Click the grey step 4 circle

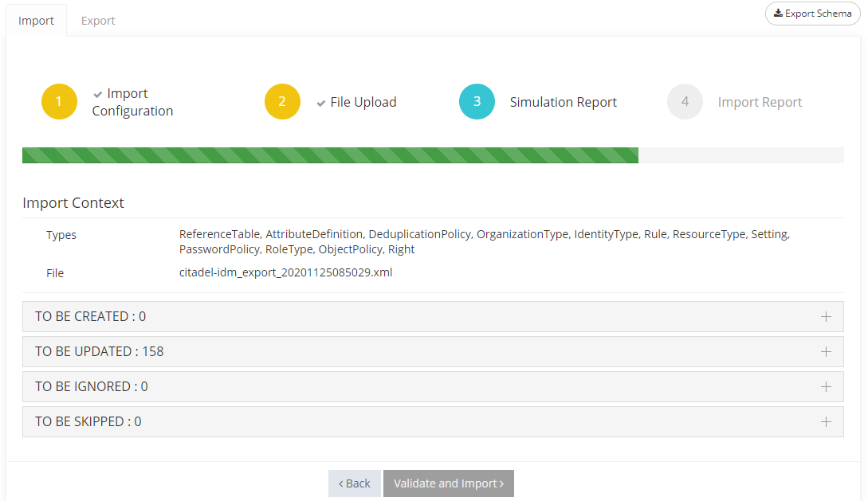[685, 102]
